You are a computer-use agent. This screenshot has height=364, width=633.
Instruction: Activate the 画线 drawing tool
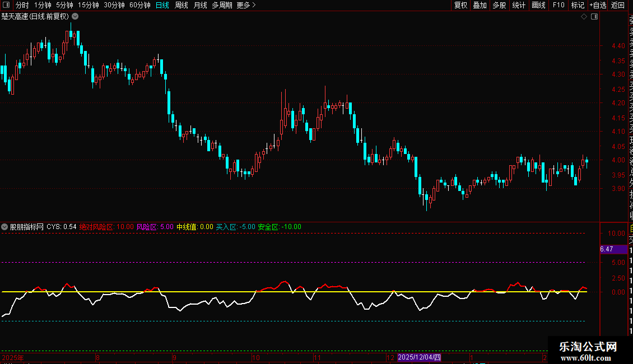click(x=538, y=5)
